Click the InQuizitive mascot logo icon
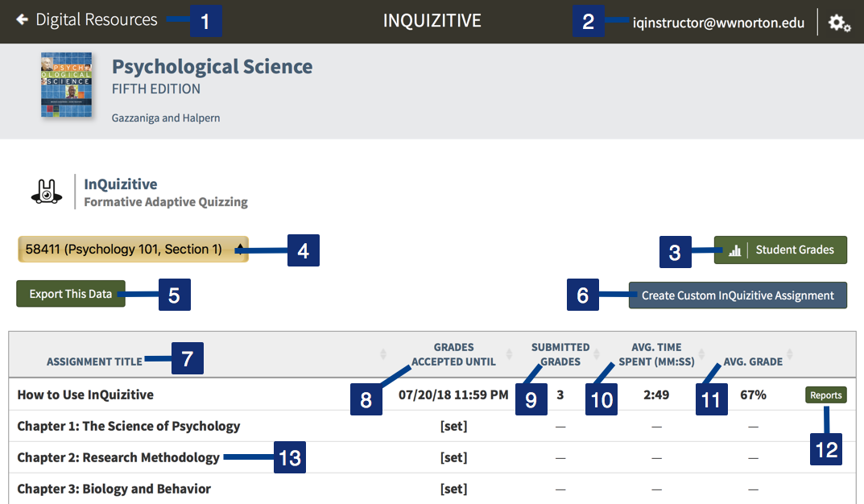 [47, 192]
